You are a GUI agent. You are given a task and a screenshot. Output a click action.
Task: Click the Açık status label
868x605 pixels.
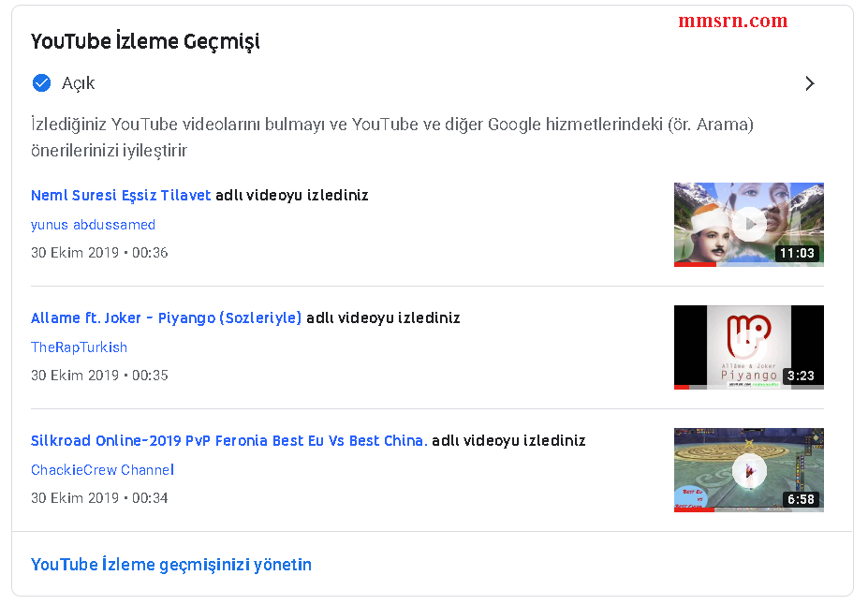point(78,83)
